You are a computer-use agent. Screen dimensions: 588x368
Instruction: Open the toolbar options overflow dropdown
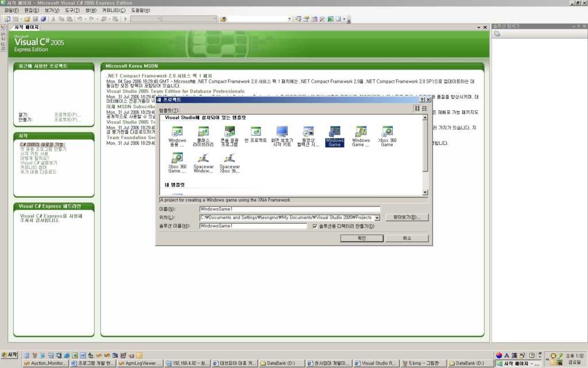coord(349,20)
